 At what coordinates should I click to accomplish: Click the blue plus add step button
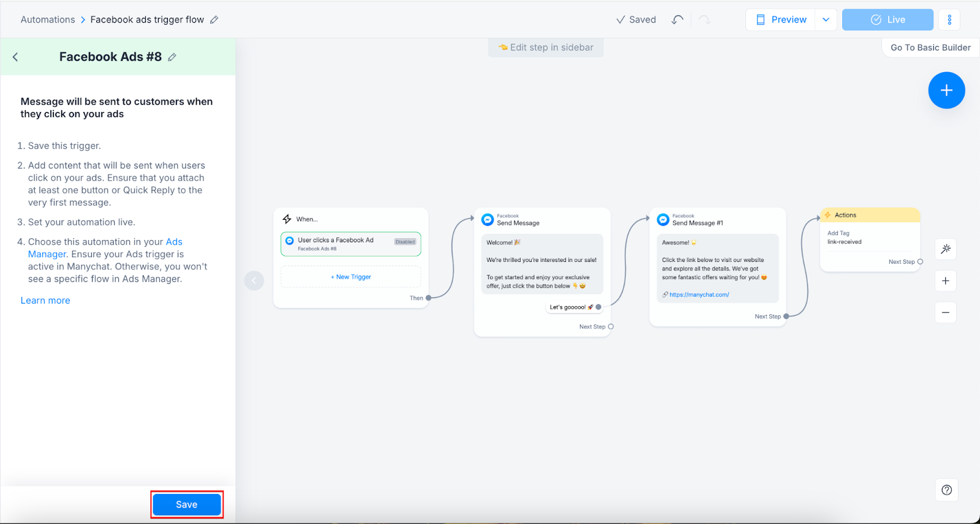pos(946,91)
